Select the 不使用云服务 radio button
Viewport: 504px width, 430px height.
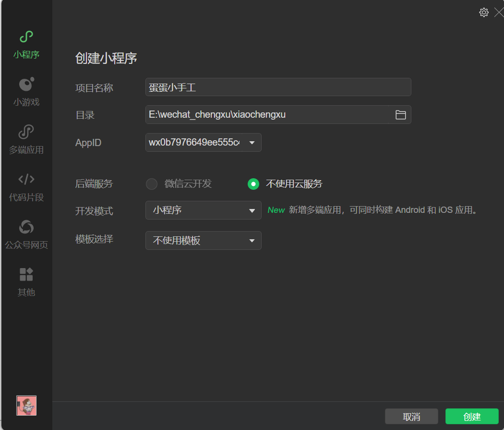click(253, 184)
